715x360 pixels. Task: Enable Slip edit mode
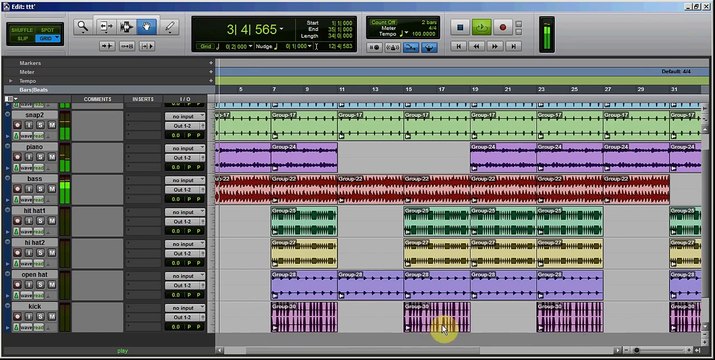coord(22,38)
